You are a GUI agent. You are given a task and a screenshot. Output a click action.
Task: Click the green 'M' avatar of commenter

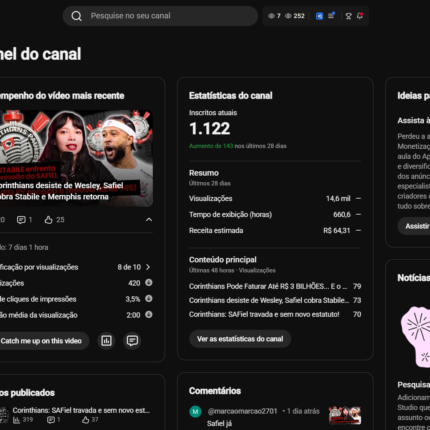click(x=195, y=412)
